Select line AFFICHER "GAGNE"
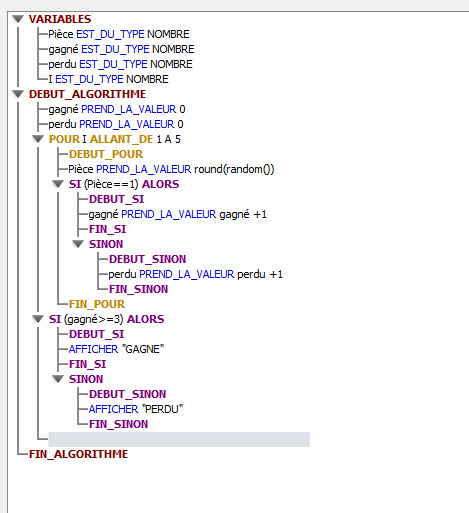This screenshot has height=513, width=469. point(116,349)
